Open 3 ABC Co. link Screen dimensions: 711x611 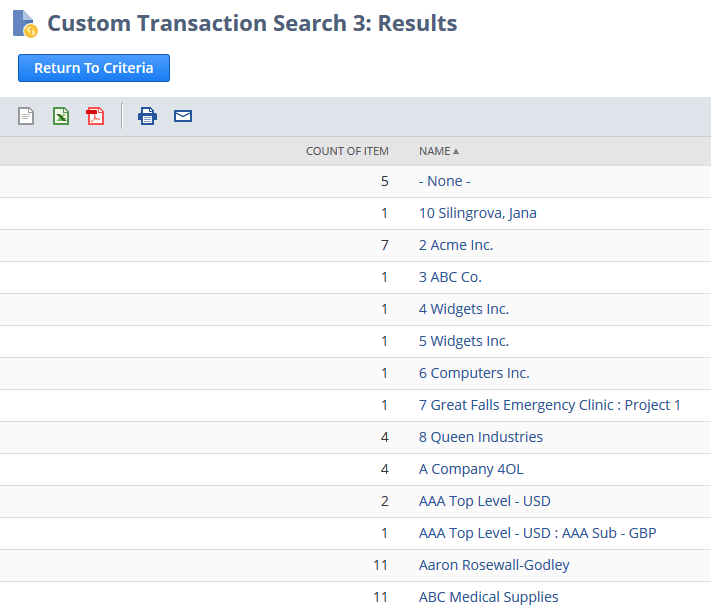(450, 277)
